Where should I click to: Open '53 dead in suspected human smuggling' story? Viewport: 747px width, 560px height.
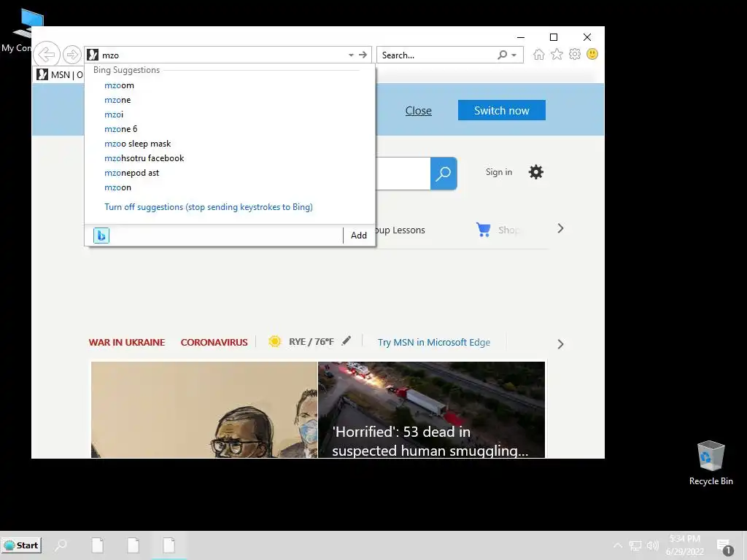(432, 410)
